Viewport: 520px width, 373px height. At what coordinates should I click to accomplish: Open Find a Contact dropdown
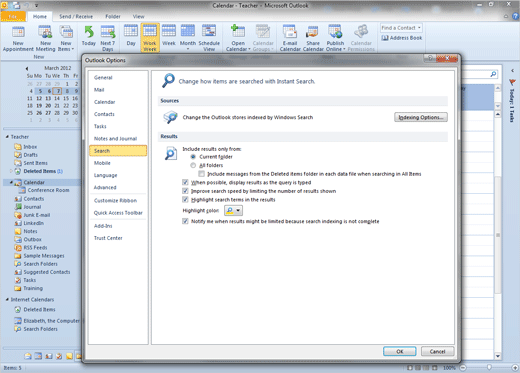tap(419, 28)
